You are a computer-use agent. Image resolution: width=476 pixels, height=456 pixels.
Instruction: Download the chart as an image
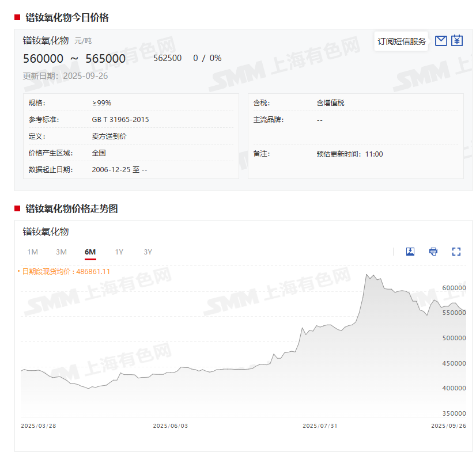410,252
